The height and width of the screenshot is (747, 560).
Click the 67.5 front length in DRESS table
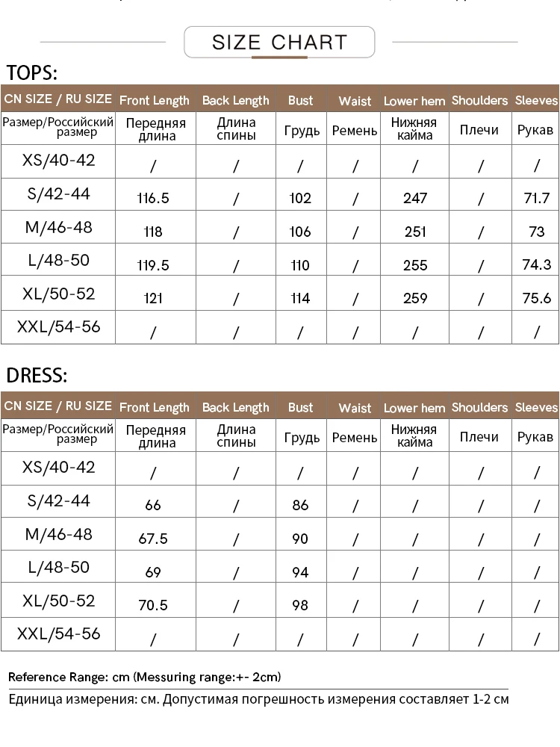click(x=153, y=539)
